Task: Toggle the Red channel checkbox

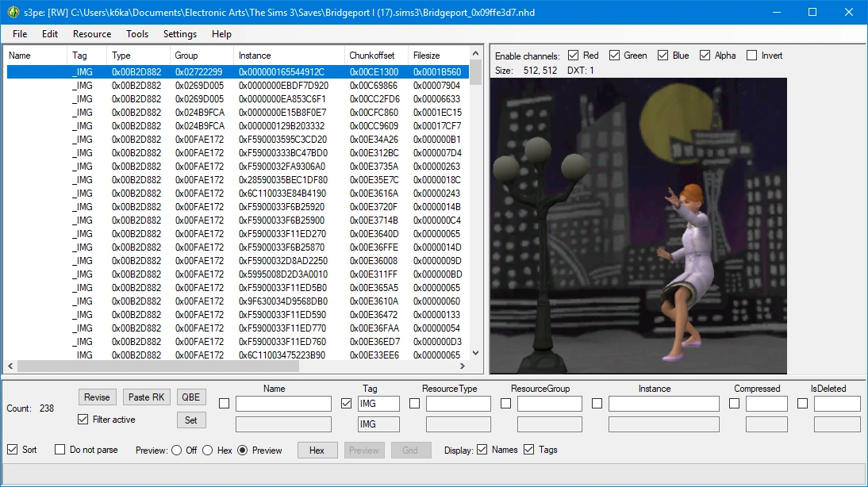Action: [574, 56]
